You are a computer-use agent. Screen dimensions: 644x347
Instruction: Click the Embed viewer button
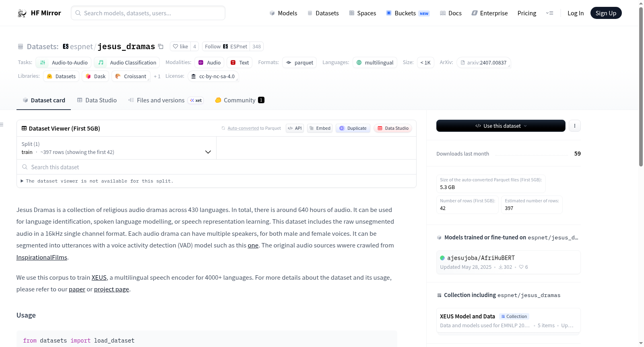(x=320, y=128)
